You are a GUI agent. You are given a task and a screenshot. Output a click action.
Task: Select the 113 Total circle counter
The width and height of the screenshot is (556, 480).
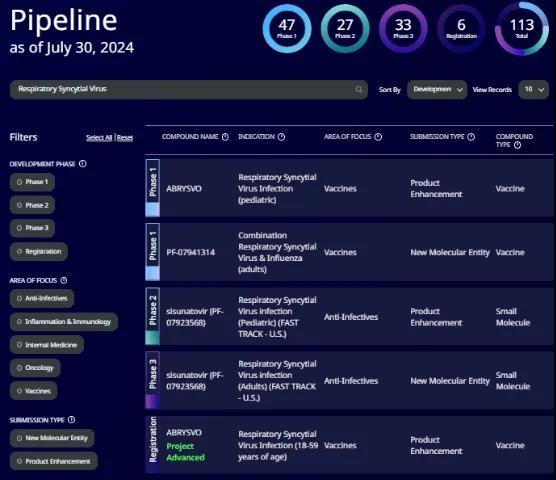click(x=522, y=28)
